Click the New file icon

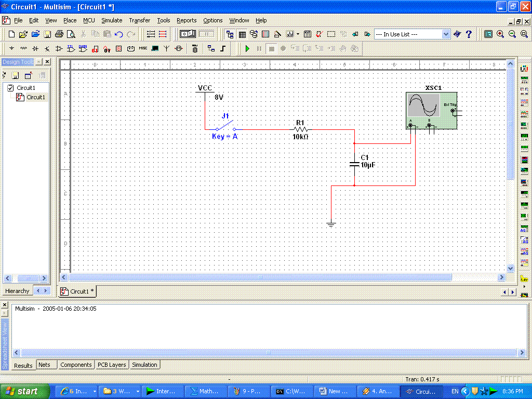[11, 34]
